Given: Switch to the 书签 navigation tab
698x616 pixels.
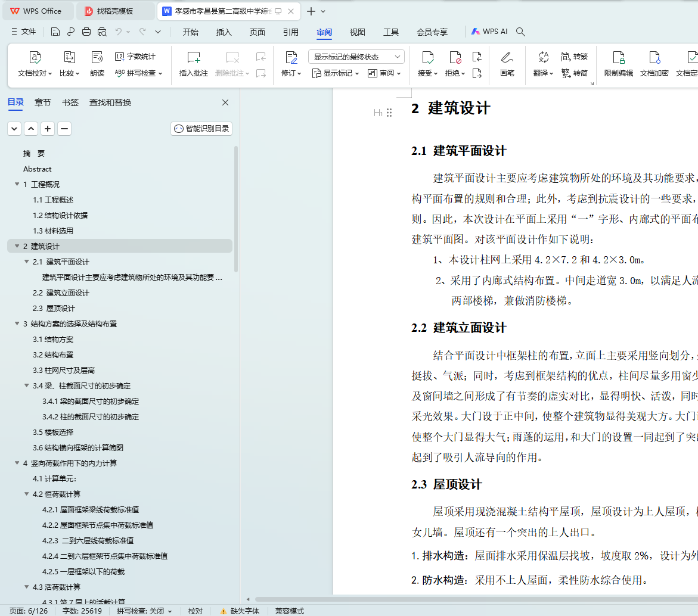Looking at the screenshot, I should [x=70, y=102].
